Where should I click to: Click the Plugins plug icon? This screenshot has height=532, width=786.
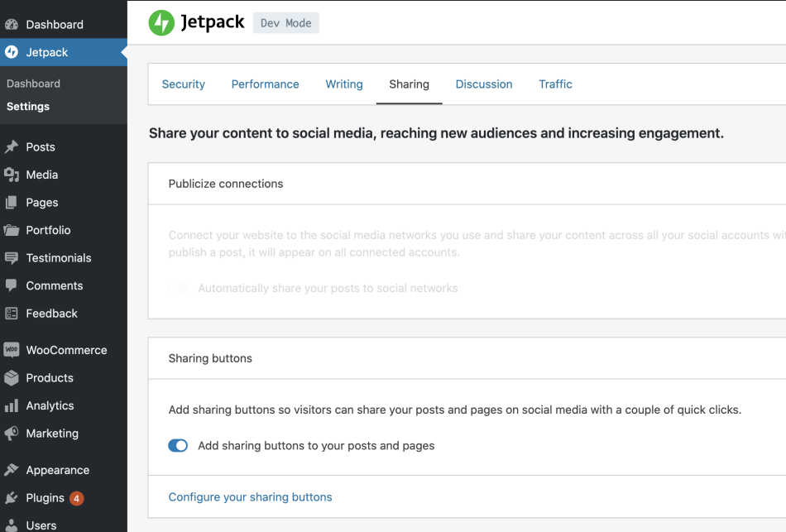[x=12, y=498]
